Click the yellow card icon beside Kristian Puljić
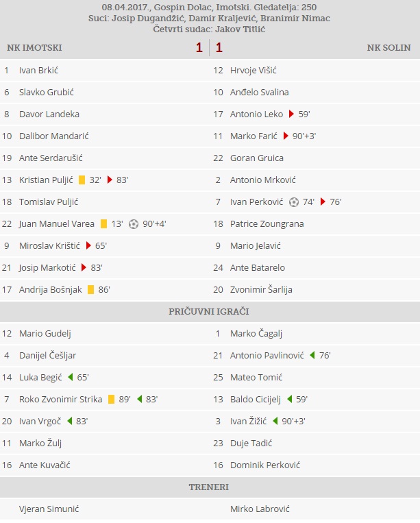Image resolution: width=420 pixels, height=523 pixels. click(x=82, y=180)
